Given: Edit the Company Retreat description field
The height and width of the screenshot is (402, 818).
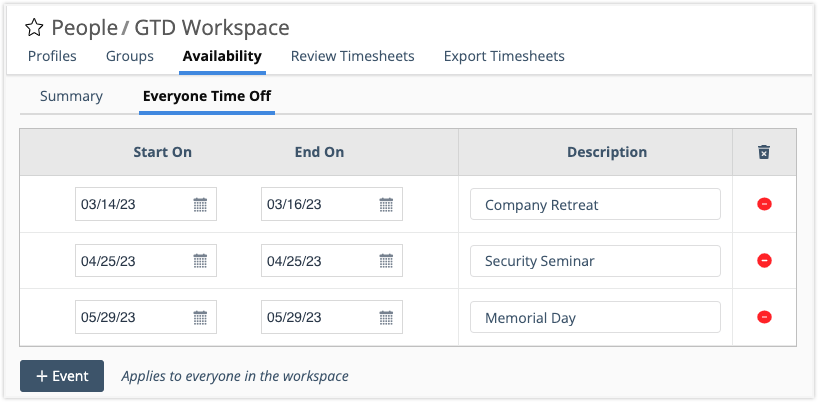Looking at the screenshot, I should tap(595, 205).
